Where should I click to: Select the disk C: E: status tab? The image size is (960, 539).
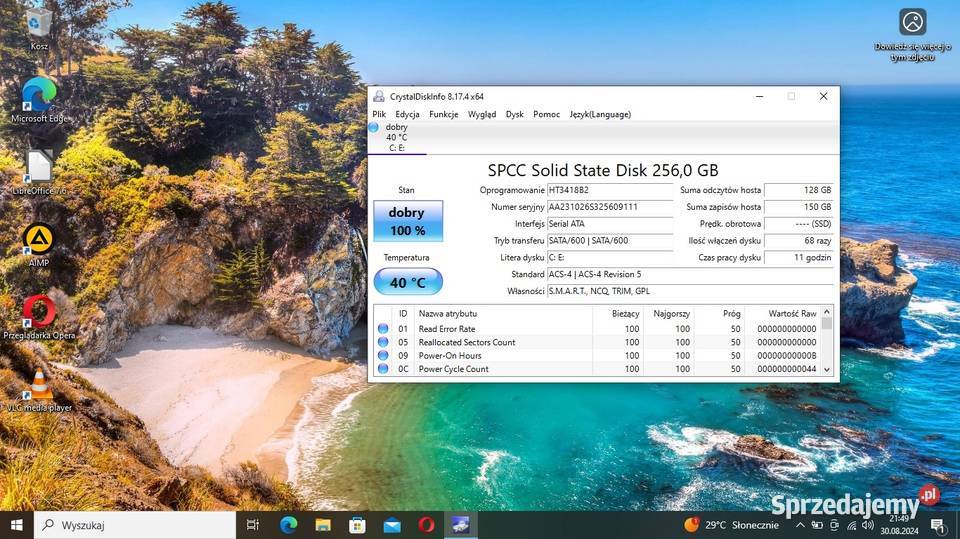(x=397, y=137)
